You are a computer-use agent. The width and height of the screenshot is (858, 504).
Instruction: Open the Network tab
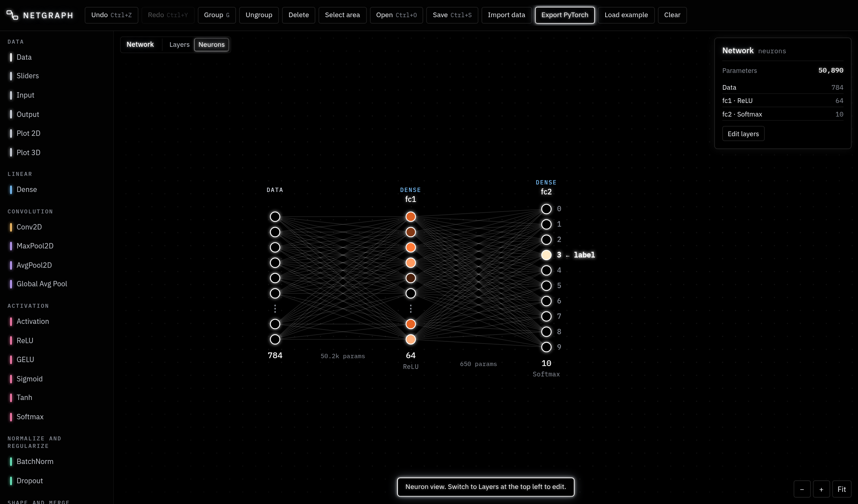click(140, 45)
